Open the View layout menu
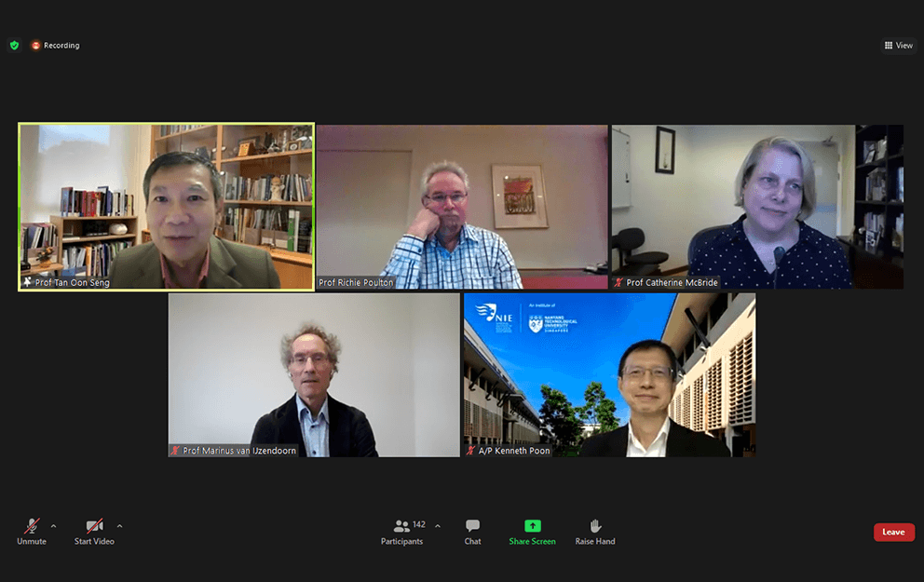Viewport: 924px width, 582px height. tap(899, 46)
